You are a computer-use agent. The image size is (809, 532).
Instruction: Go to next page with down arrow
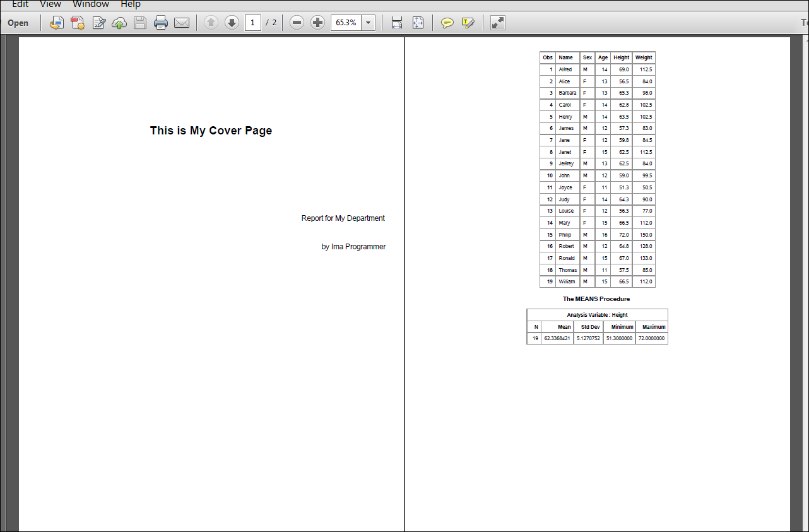[232, 23]
